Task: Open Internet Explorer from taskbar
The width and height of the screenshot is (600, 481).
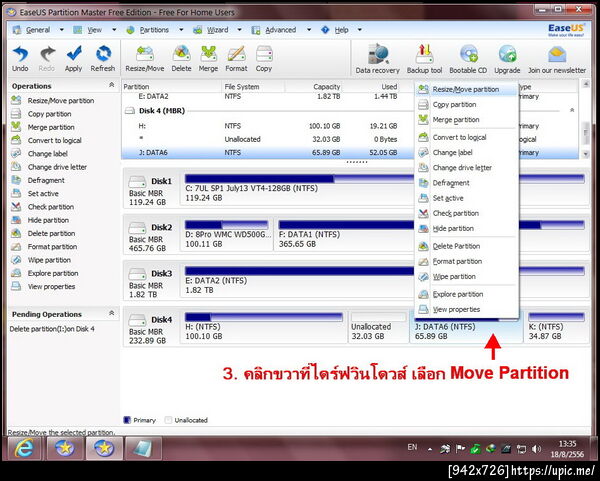Action: 24,448
